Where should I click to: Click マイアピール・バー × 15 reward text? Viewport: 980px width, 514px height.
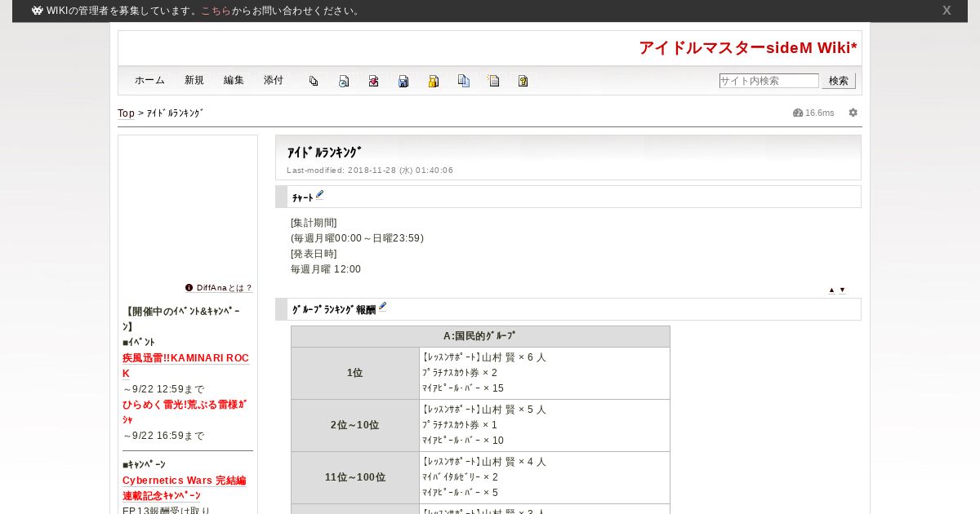click(463, 388)
